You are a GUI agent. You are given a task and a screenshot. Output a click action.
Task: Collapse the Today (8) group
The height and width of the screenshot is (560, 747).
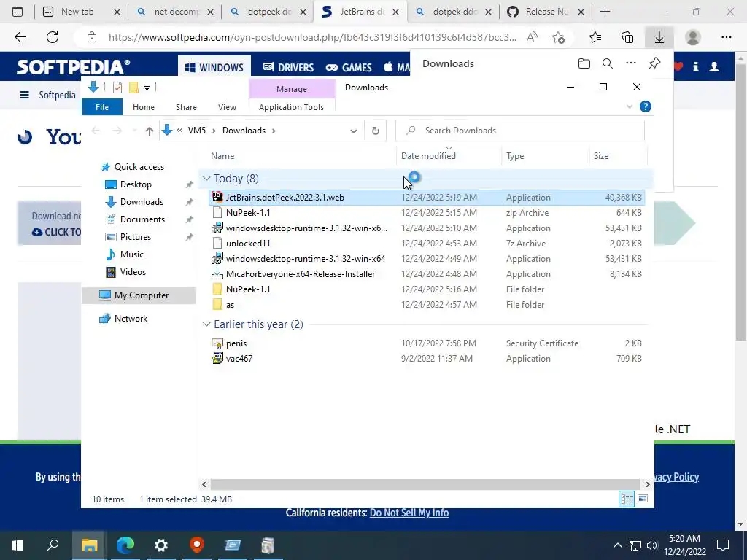[x=206, y=178]
